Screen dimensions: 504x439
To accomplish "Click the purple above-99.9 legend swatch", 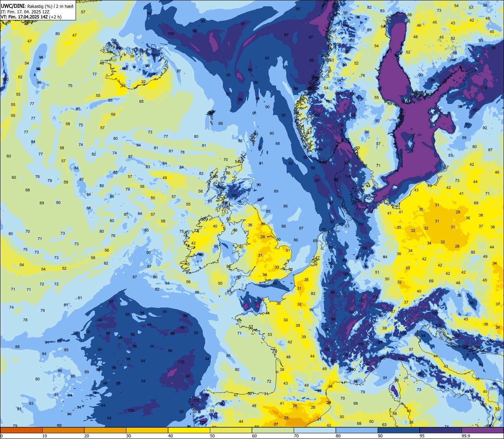I will (x=482, y=430).
